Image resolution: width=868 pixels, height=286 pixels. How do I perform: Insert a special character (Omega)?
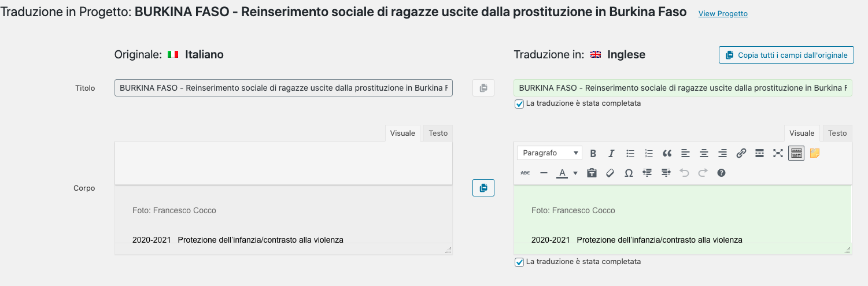click(629, 173)
